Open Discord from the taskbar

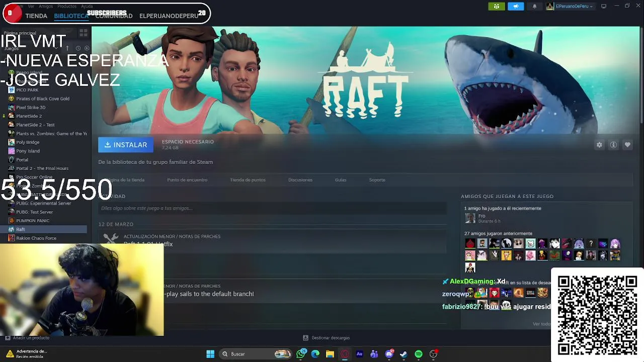click(389, 354)
